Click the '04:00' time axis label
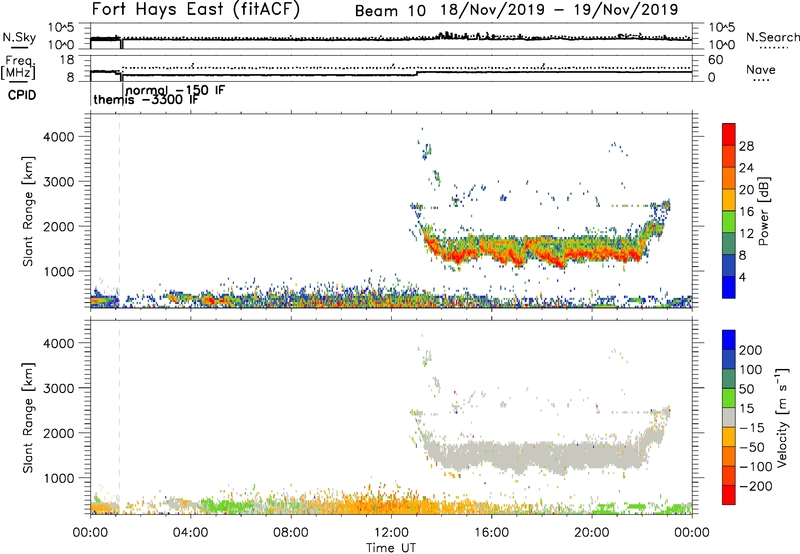This screenshot has width=800, height=554. click(191, 533)
